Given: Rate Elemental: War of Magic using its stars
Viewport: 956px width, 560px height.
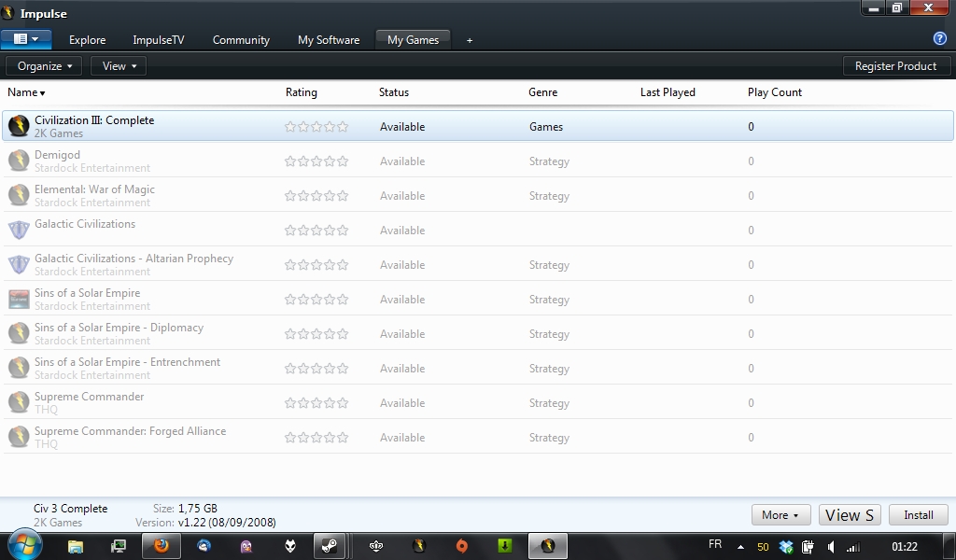Looking at the screenshot, I should coord(316,196).
